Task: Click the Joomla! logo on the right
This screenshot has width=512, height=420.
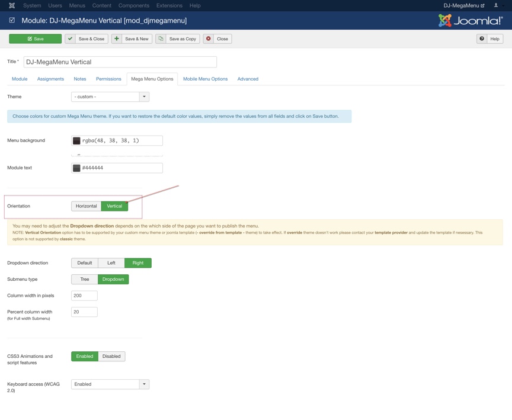Action: click(x=470, y=21)
